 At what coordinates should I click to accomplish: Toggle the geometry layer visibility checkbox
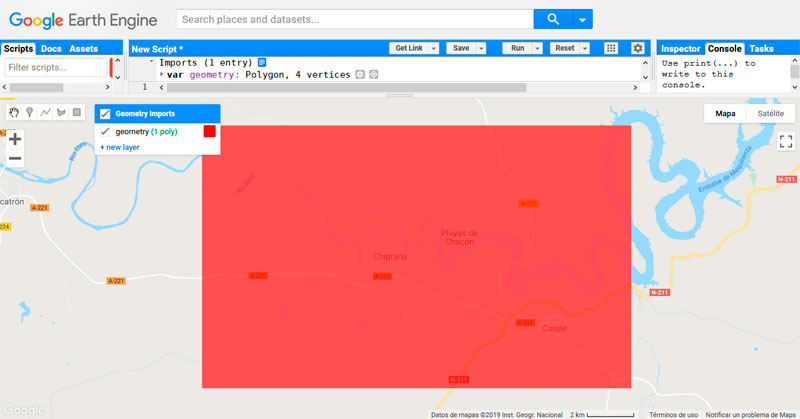click(105, 132)
